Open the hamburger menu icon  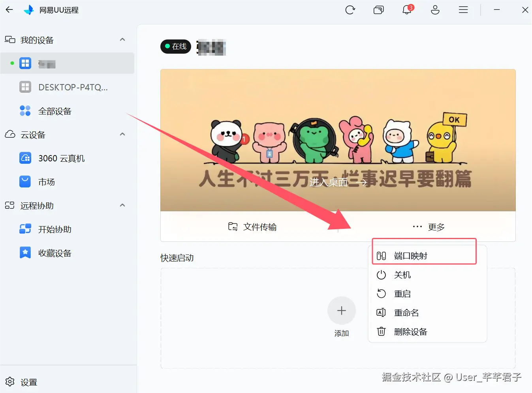click(463, 10)
